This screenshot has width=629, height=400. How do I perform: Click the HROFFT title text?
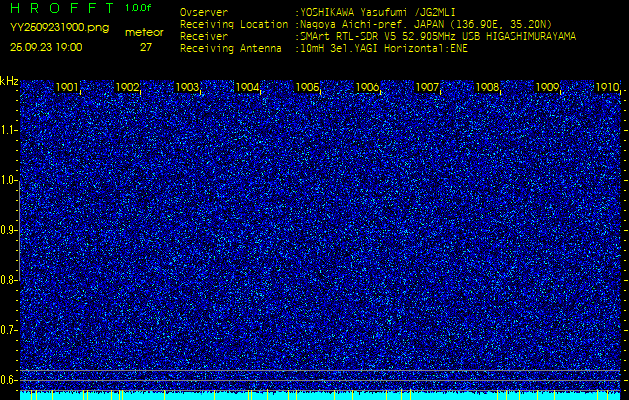pos(62,8)
